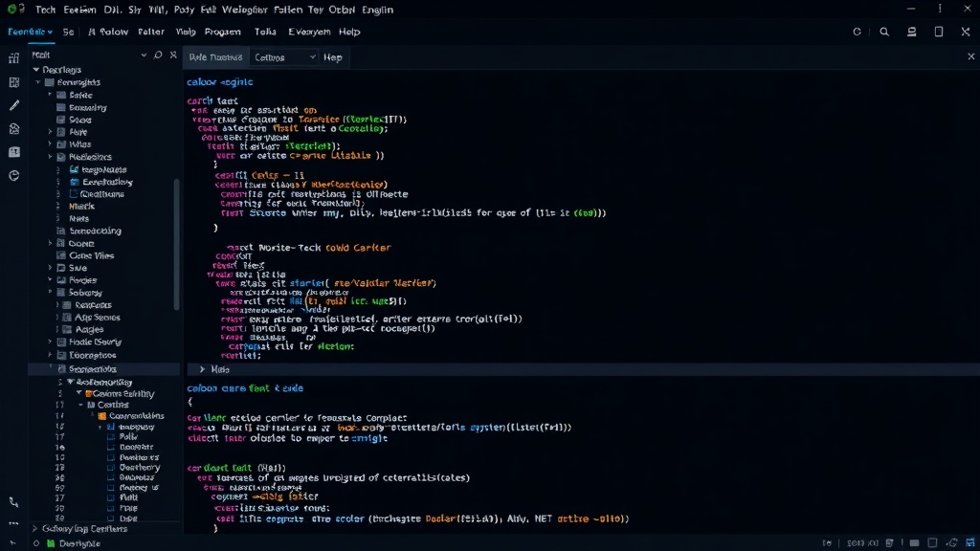Screen dimensions: 980x551
Task: Select the circle radio button in the bottom status row
Action: coord(36,543)
